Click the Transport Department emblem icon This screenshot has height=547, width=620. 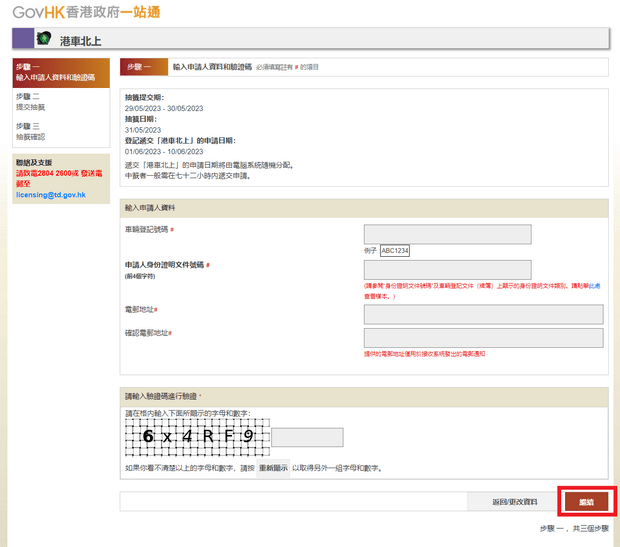[44, 39]
